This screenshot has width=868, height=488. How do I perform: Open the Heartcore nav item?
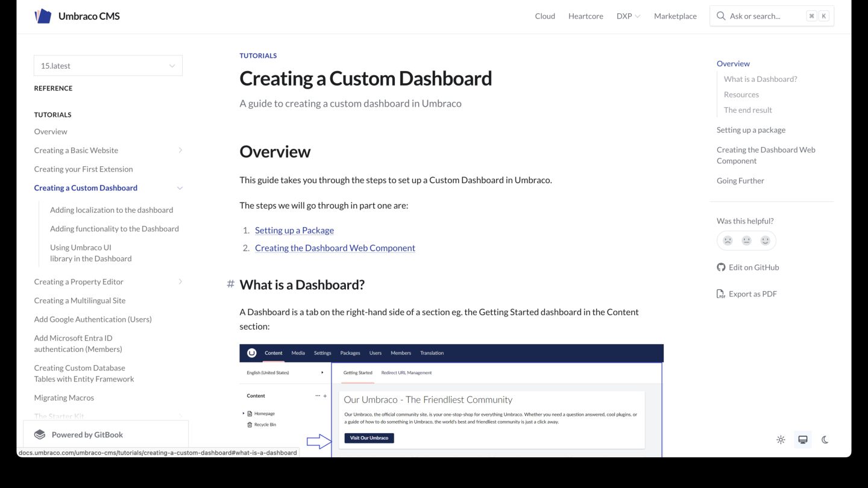(x=586, y=16)
